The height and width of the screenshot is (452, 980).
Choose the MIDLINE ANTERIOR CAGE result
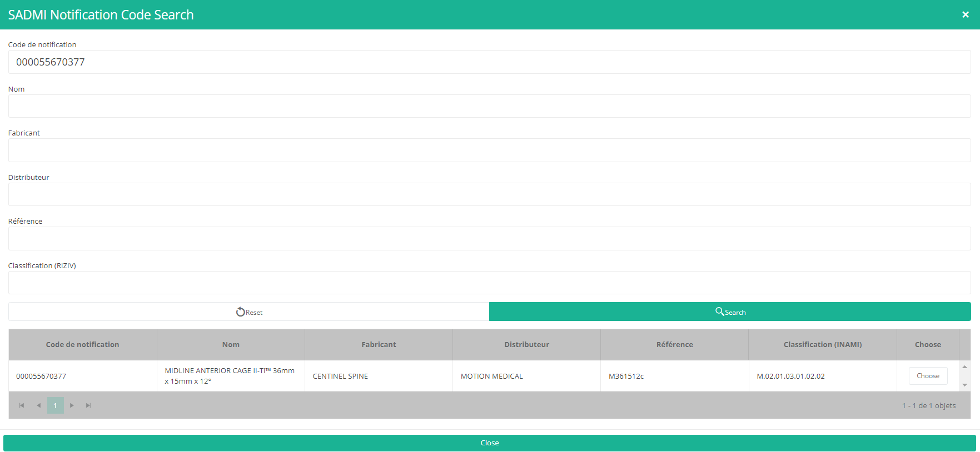[928, 376]
